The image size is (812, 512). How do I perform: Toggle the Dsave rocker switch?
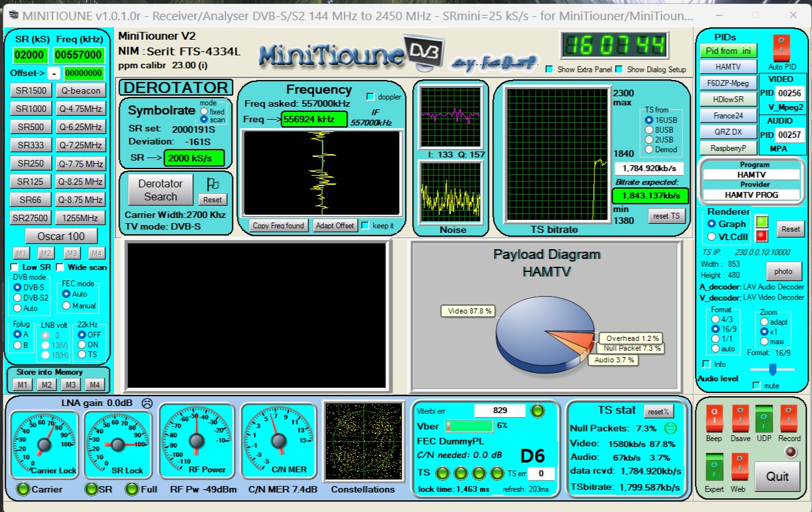click(x=740, y=419)
